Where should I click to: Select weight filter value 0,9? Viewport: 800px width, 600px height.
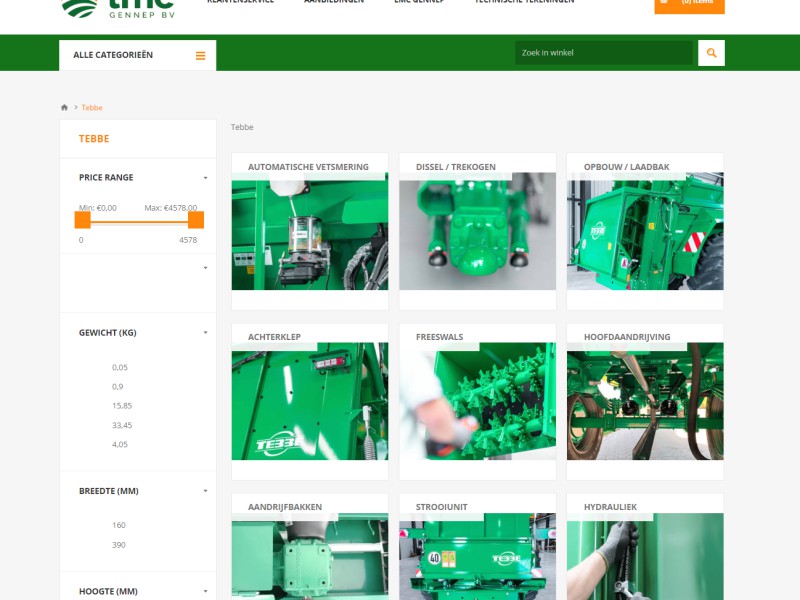click(117, 387)
